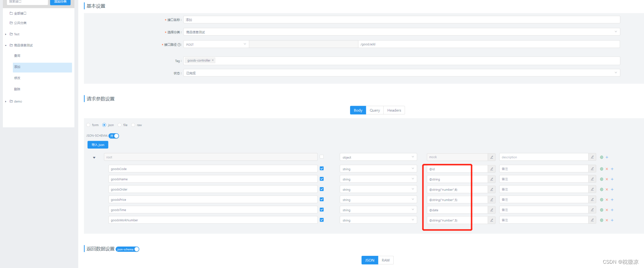Turn off the JSON-SCHEMA switch
The image size is (644, 268).
[114, 136]
